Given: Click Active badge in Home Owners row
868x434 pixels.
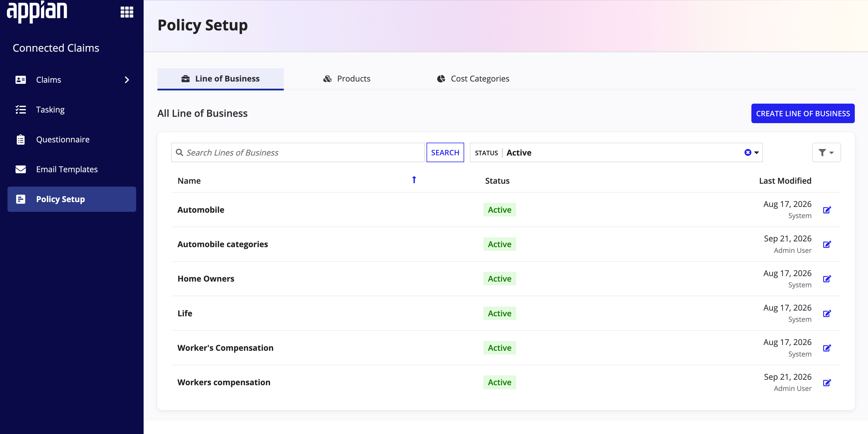Looking at the screenshot, I should [x=499, y=279].
